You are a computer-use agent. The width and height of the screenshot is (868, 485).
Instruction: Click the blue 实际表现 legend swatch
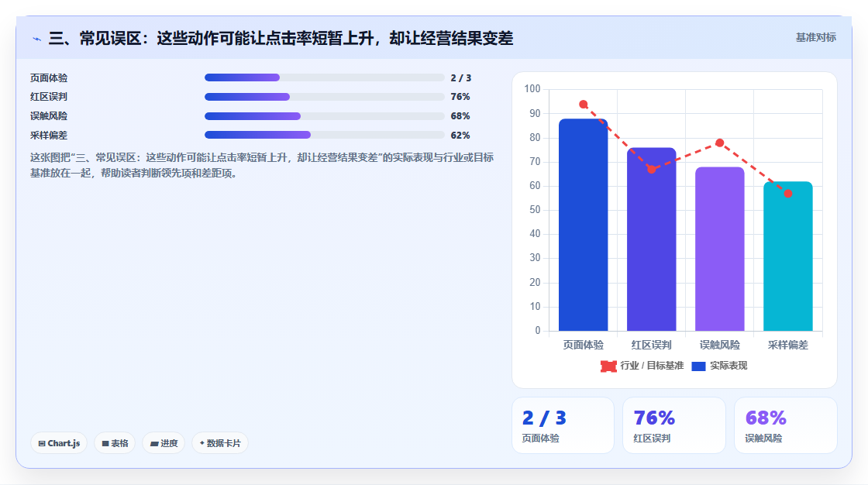698,366
